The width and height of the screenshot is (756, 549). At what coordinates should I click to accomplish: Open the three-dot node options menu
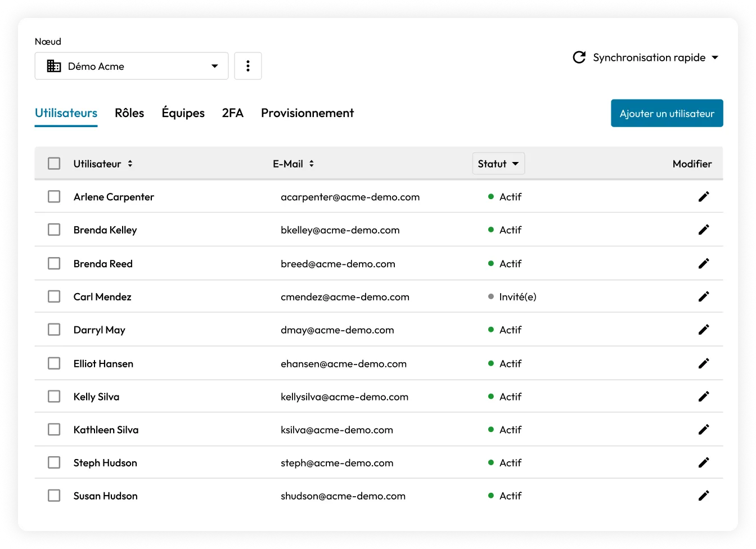point(248,66)
